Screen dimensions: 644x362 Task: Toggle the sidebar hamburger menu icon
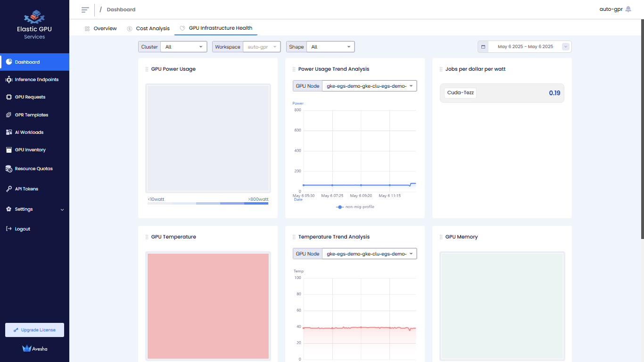(85, 9)
